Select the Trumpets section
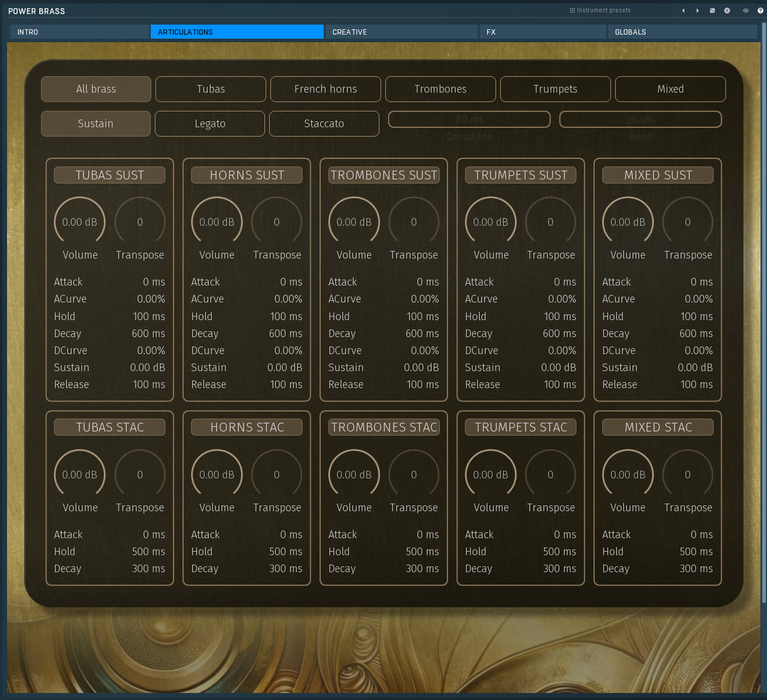 click(555, 89)
